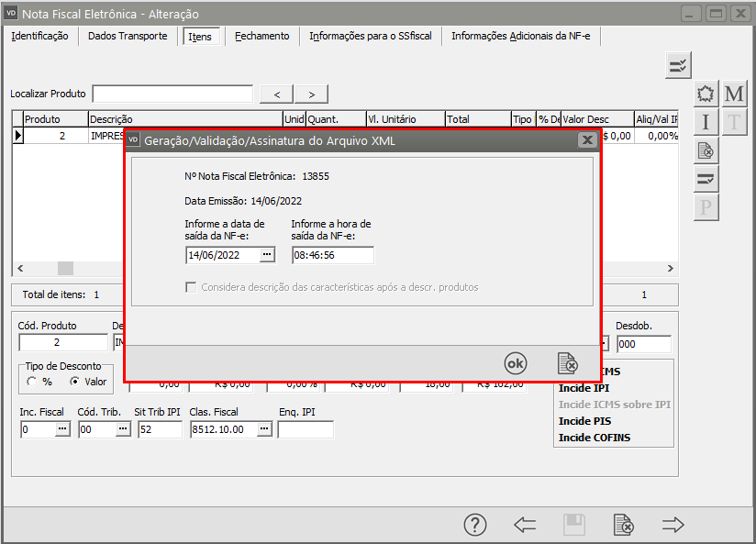The width and height of the screenshot is (756, 544).
Task: Click grid horizontal scrollbar left arrow
Action: (20, 268)
